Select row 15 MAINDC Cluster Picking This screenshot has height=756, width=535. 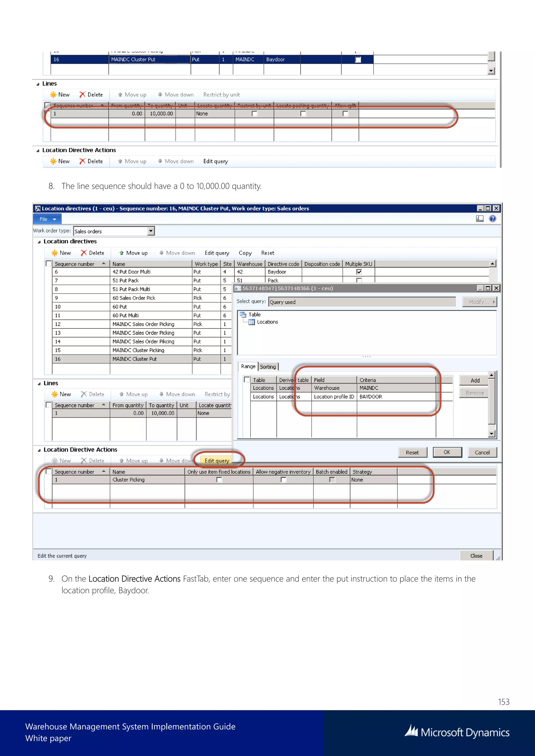point(142,350)
